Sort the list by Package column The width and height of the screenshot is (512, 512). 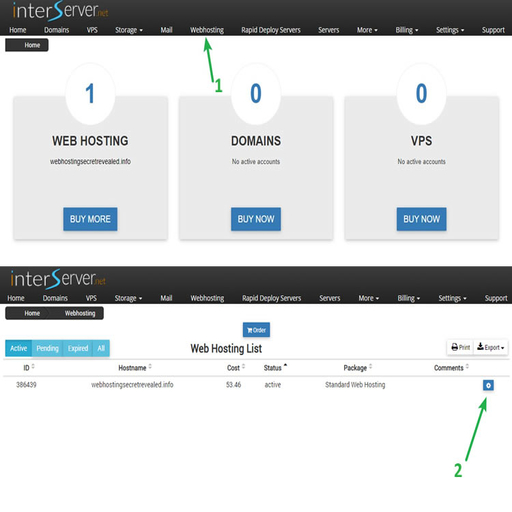[358, 368]
